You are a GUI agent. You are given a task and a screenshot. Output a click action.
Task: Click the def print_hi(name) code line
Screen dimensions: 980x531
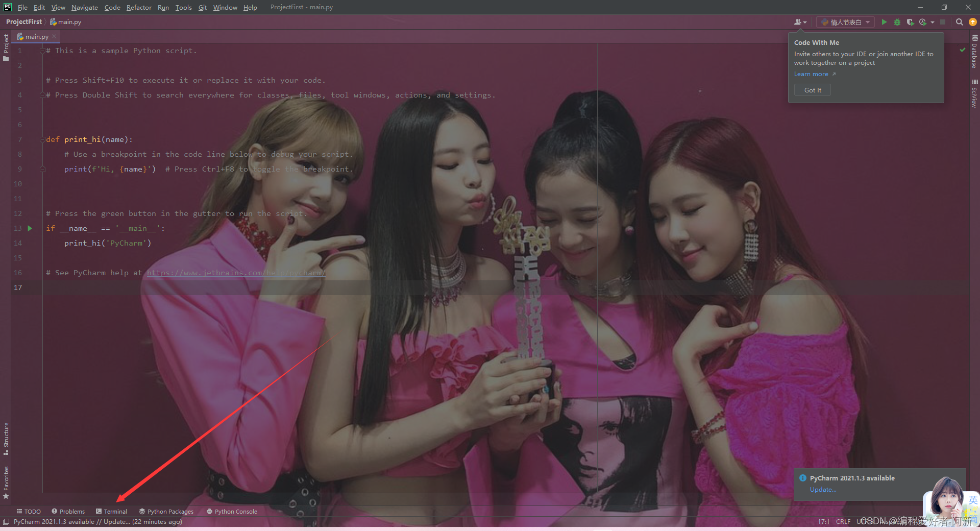[89, 139]
